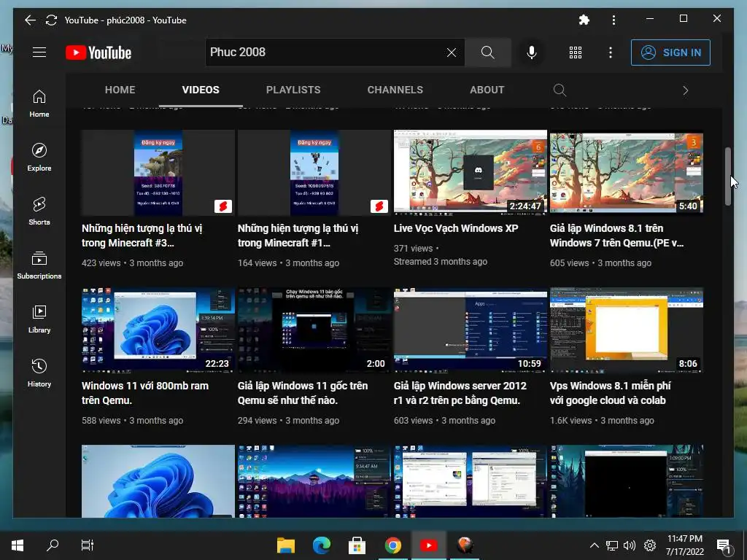This screenshot has width=747, height=560.
Task: Click the magnifier search button
Action: click(x=487, y=52)
